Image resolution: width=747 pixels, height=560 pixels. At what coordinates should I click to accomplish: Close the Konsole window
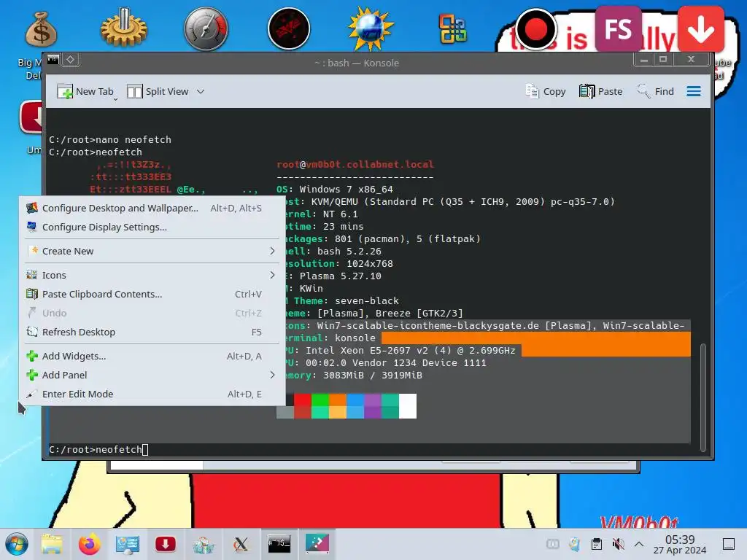pos(692,60)
